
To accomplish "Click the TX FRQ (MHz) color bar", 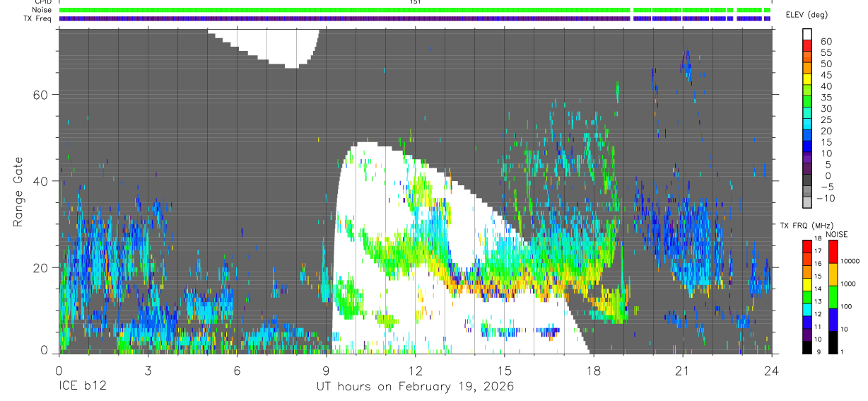I will [807, 296].
